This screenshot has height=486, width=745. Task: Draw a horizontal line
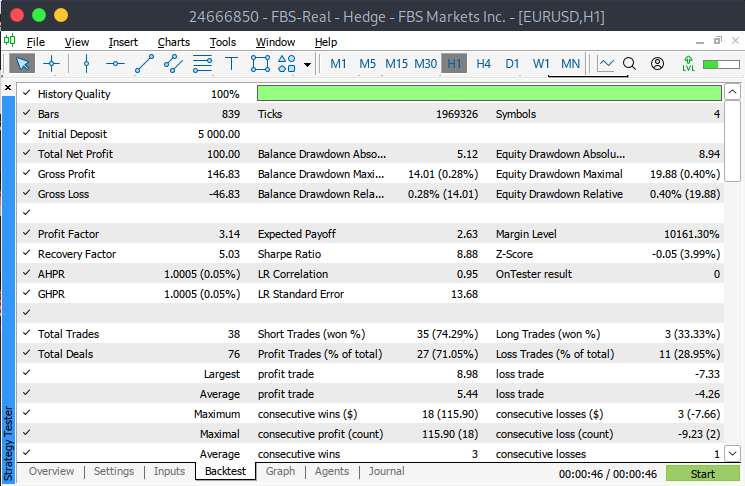point(115,63)
